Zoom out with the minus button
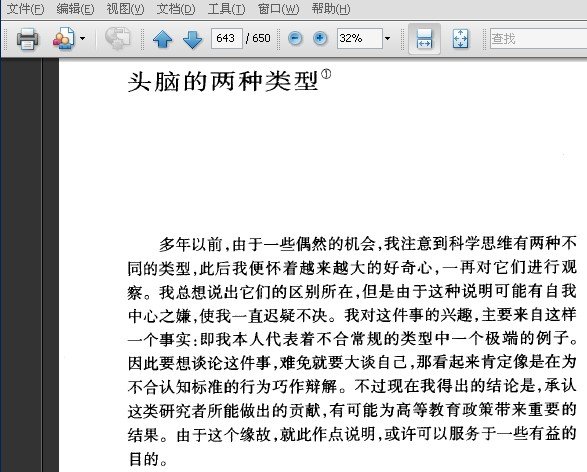Screen dimensions: 587x472 click(x=295, y=38)
